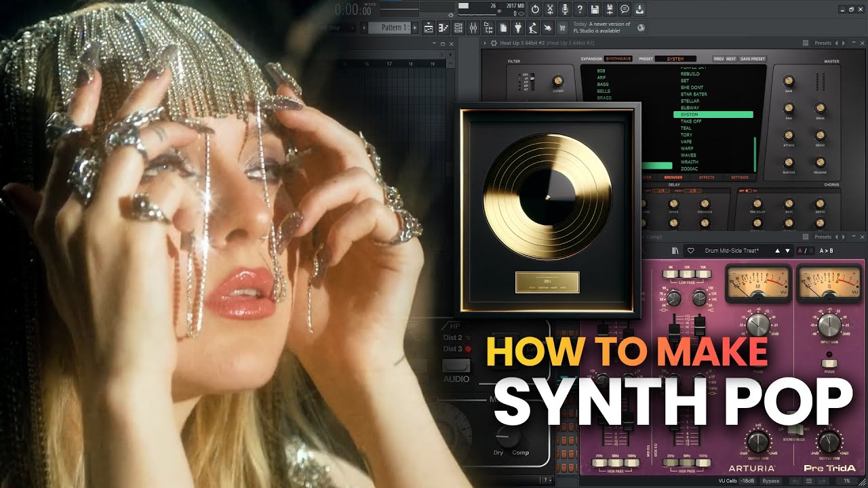Select A state in the A/B compare
Viewport: 868px width, 488px height.
click(x=800, y=251)
